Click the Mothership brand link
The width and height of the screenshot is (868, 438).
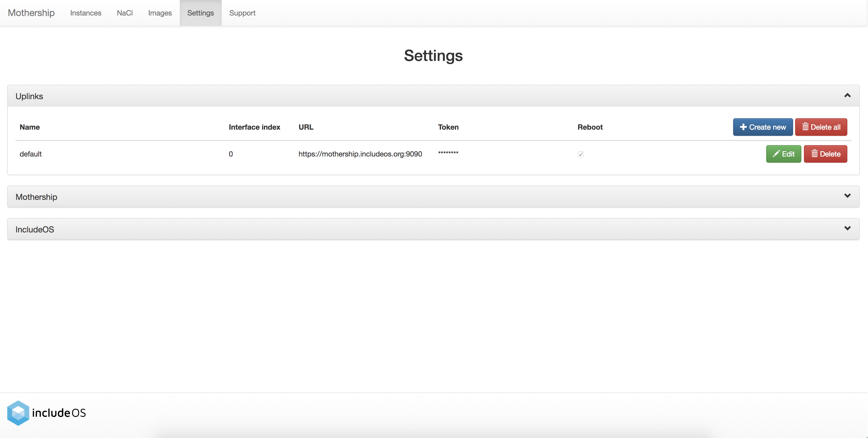tap(31, 13)
